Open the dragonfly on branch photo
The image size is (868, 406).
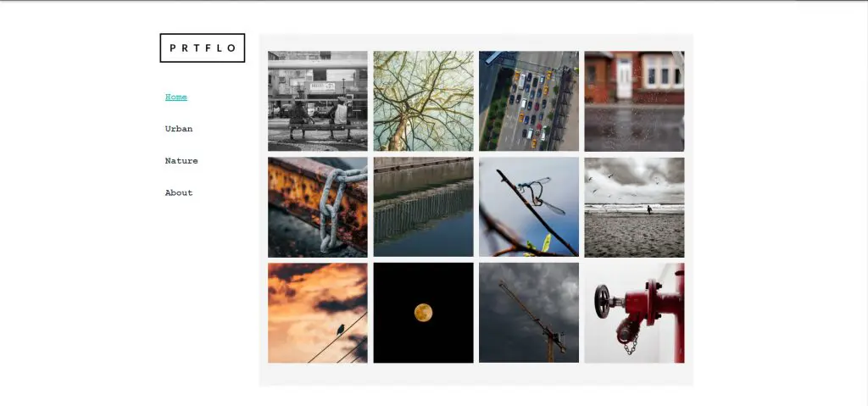click(529, 207)
